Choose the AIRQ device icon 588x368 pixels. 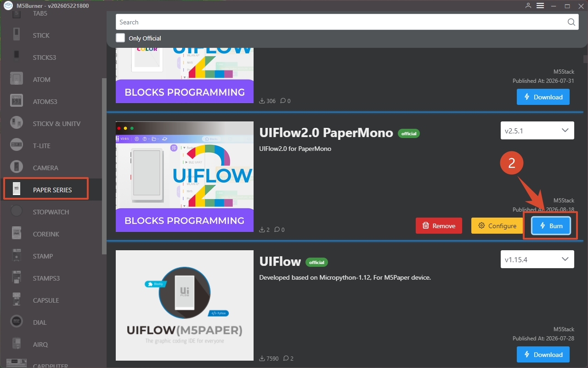coord(17,344)
